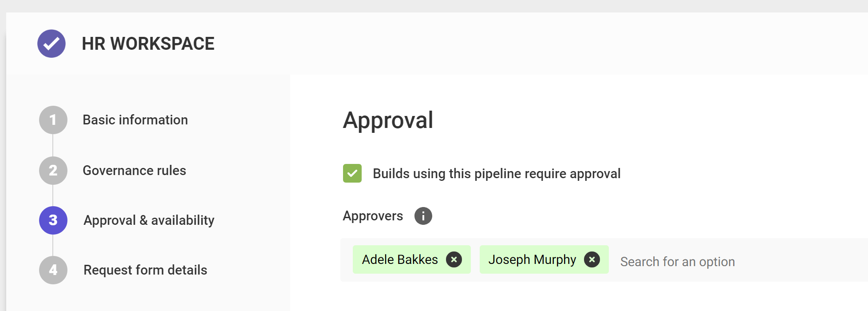Image resolution: width=868 pixels, height=311 pixels.
Task: Remove Adele Bakkes from approvers
Action: click(x=454, y=259)
